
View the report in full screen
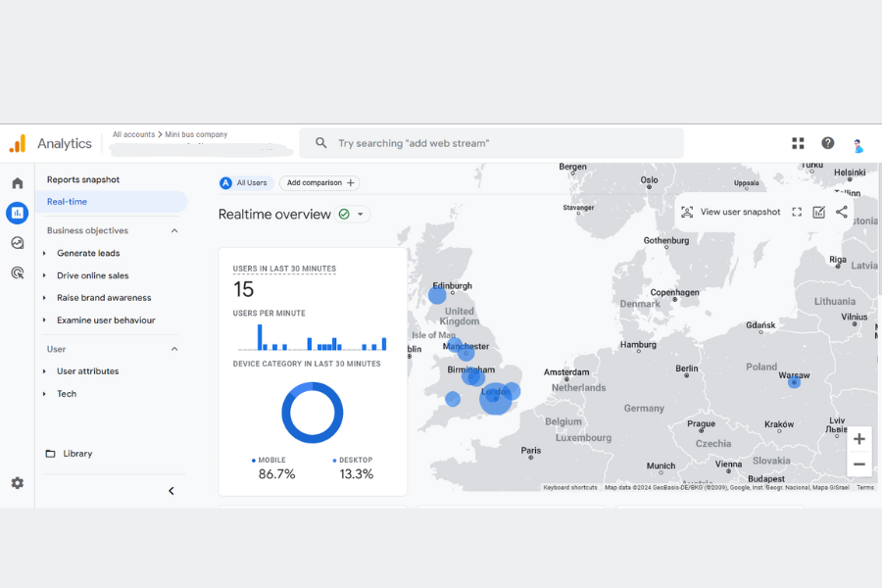[796, 212]
